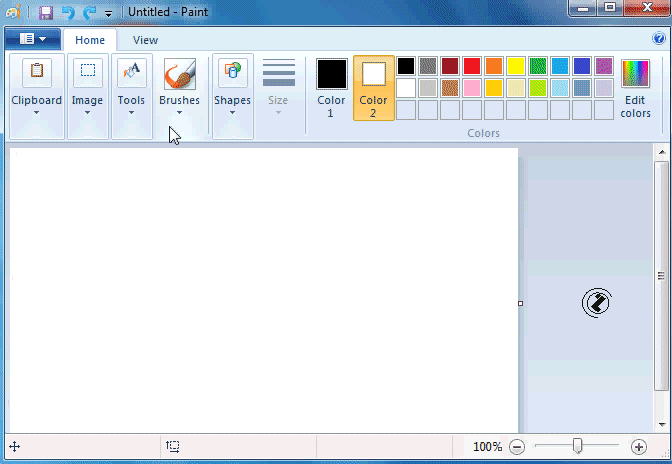The width and height of the screenshot is (672, 464).
Task: Click the Undo arrow icon
Action: click(68, 13)
